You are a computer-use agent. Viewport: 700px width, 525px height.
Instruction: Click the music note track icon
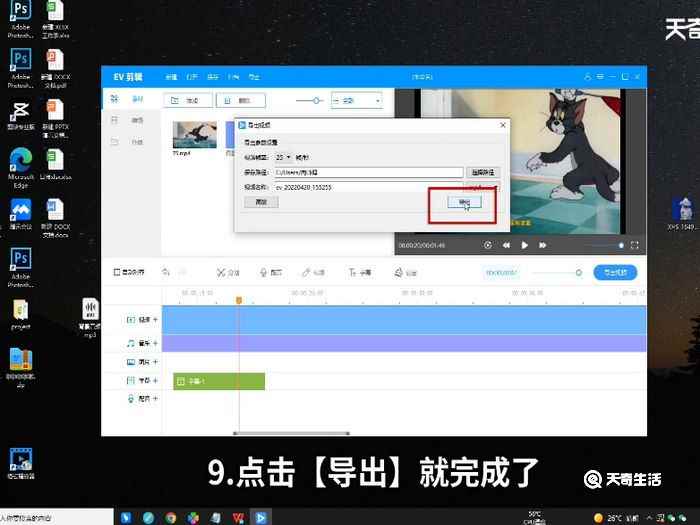(131, 343)
